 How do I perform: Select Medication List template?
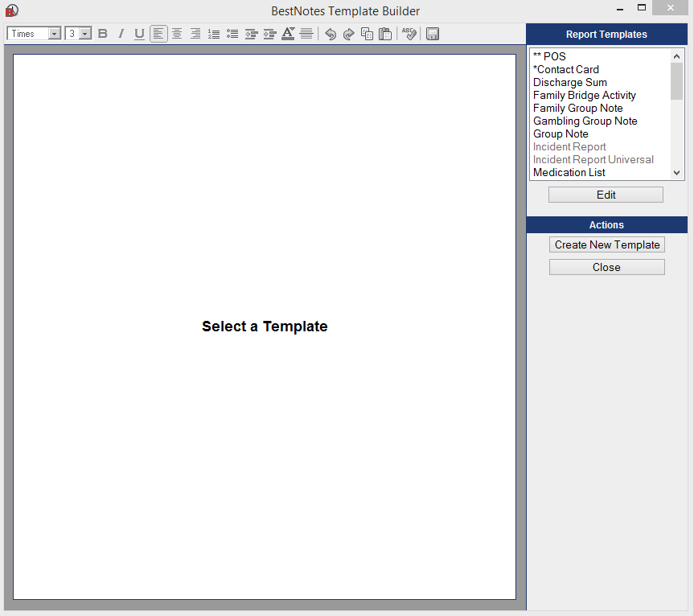pos(569,172)
